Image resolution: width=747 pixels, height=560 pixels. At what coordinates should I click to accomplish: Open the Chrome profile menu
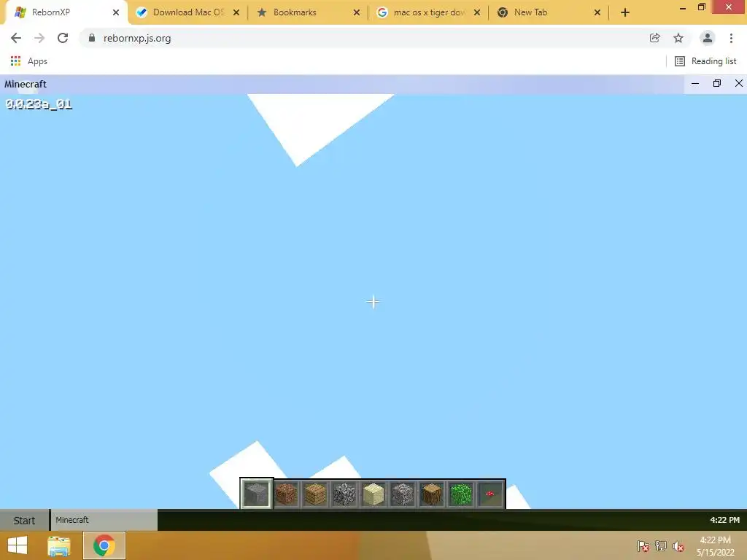pos(708,38)
